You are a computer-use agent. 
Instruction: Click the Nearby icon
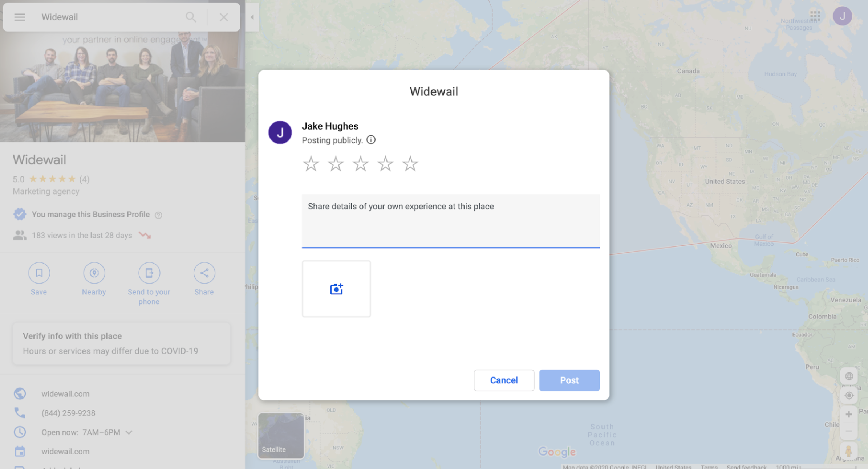94,273
